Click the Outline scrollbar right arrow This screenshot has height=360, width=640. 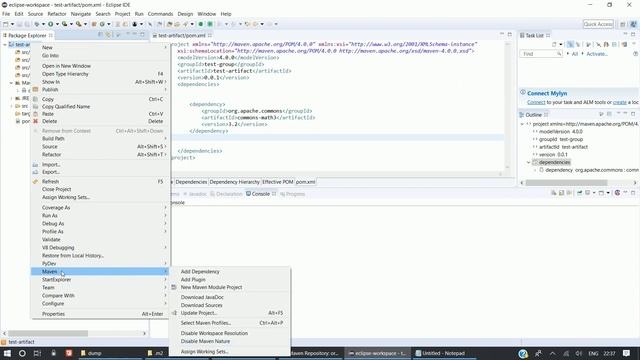635,183
